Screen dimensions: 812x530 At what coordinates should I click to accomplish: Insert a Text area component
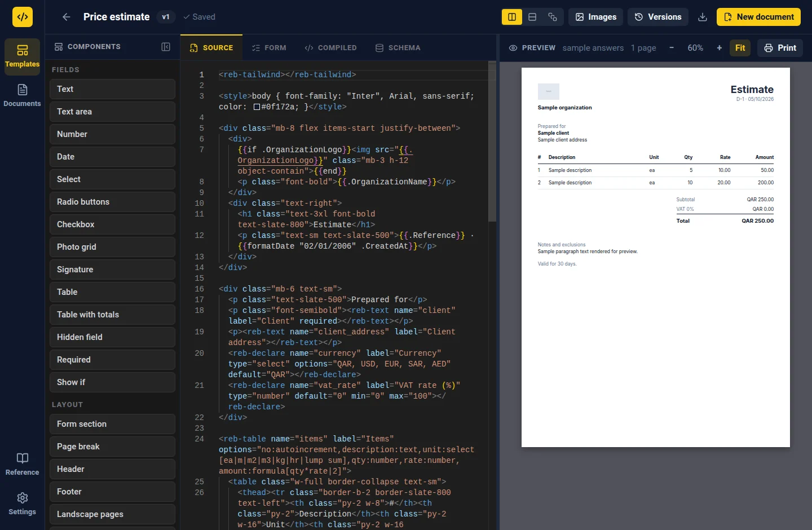tap(112, 112)
